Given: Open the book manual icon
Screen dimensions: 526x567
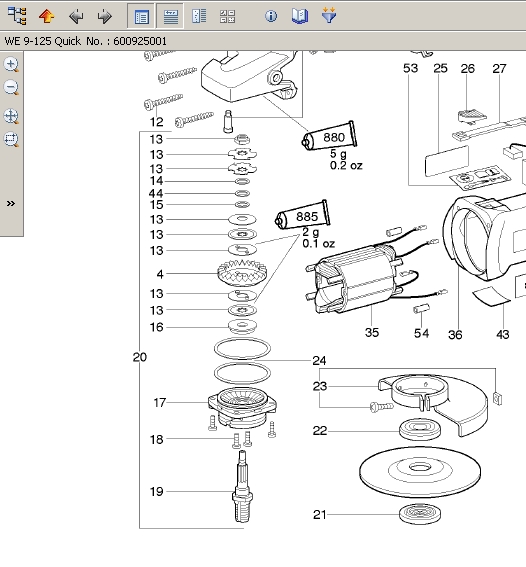Looking at the screenshot, I should [x=300, y=16].
